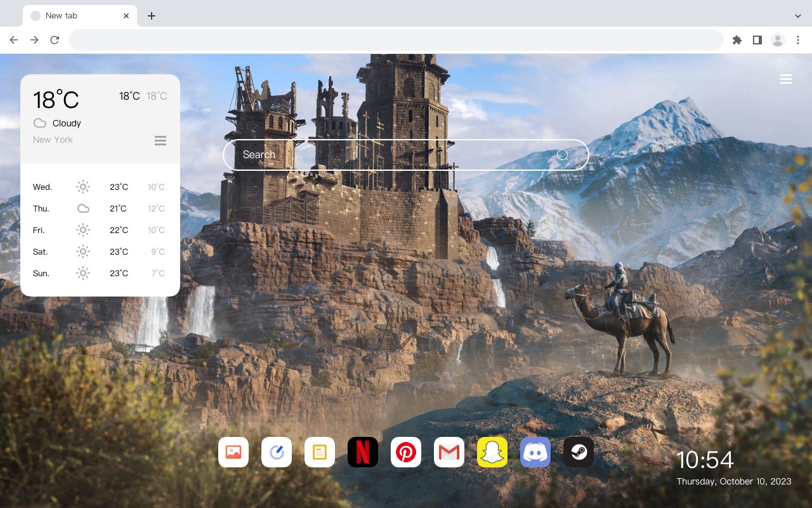
Task: Open a new browser tab with the plus button
Action: 151,16
